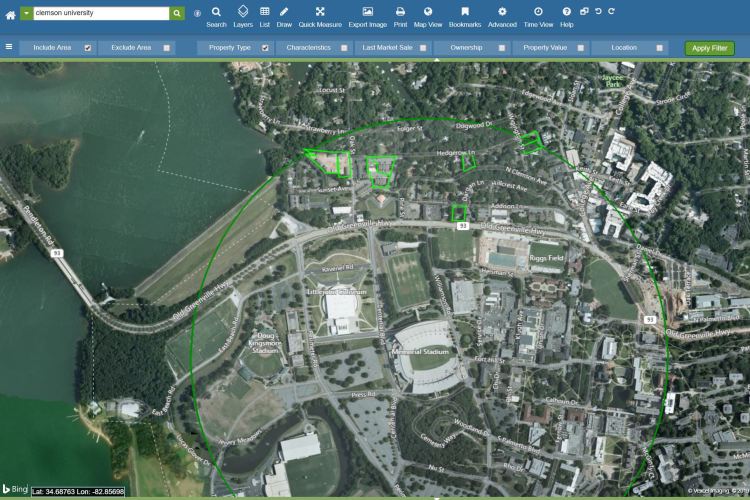The image size is (750, 500).
Task: Open the Ownership filter tab
Action: click(466, 48)
